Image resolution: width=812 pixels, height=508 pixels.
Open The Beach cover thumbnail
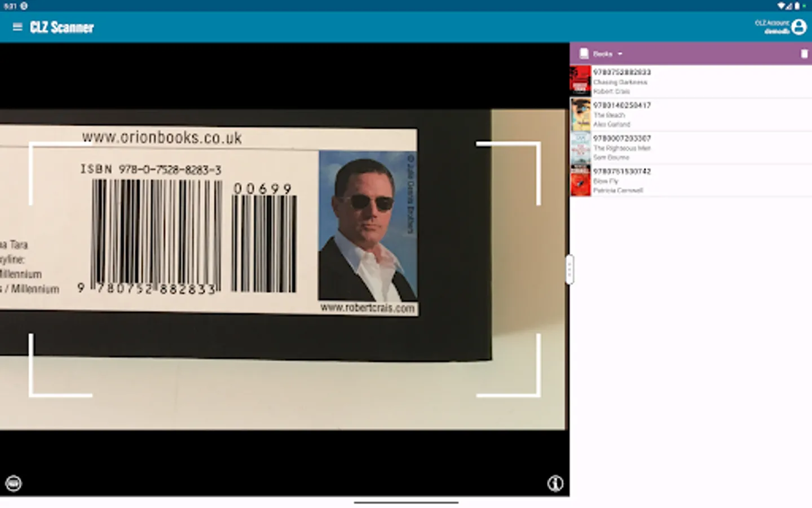pos(580,115)
